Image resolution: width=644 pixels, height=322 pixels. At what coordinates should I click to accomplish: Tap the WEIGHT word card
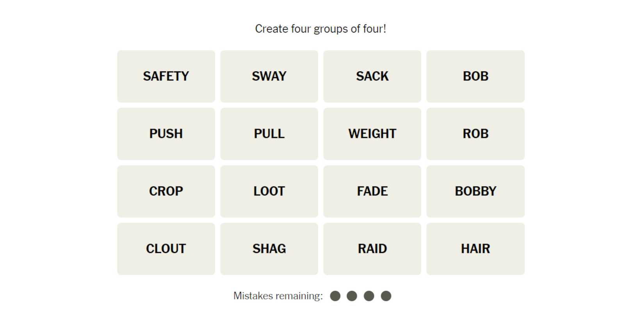pos(372,133)
